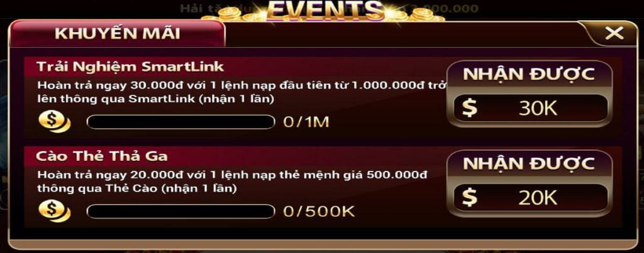Close the Events promotion popup
Image resolution: width=644 pixels, height=253 pixels.
[614, 33]
